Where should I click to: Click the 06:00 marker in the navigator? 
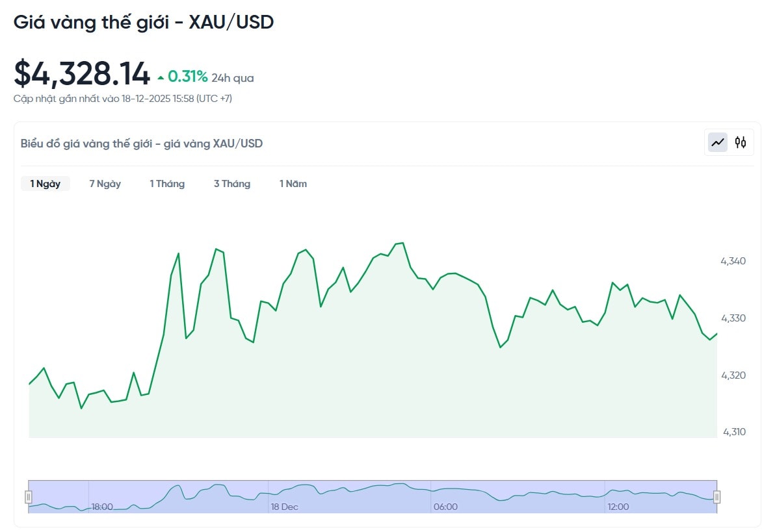click(x=445, y=507)
